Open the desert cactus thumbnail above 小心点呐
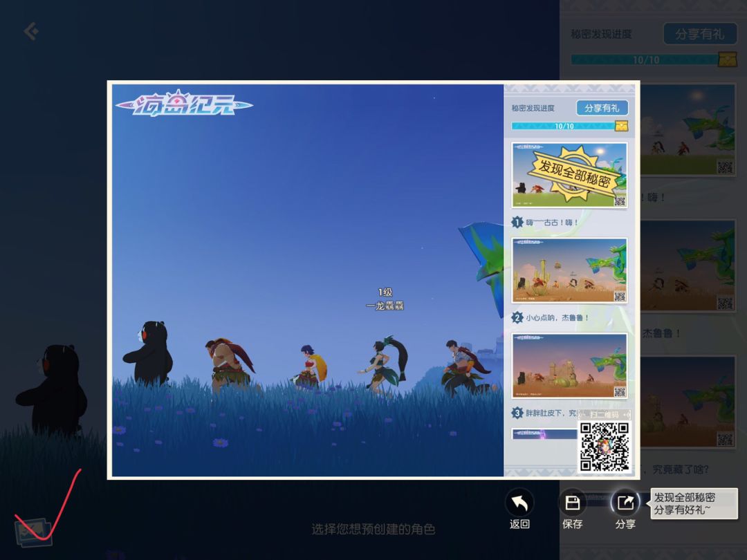The height and width of the screenshot is (560, 747). (x=569, y=270)
